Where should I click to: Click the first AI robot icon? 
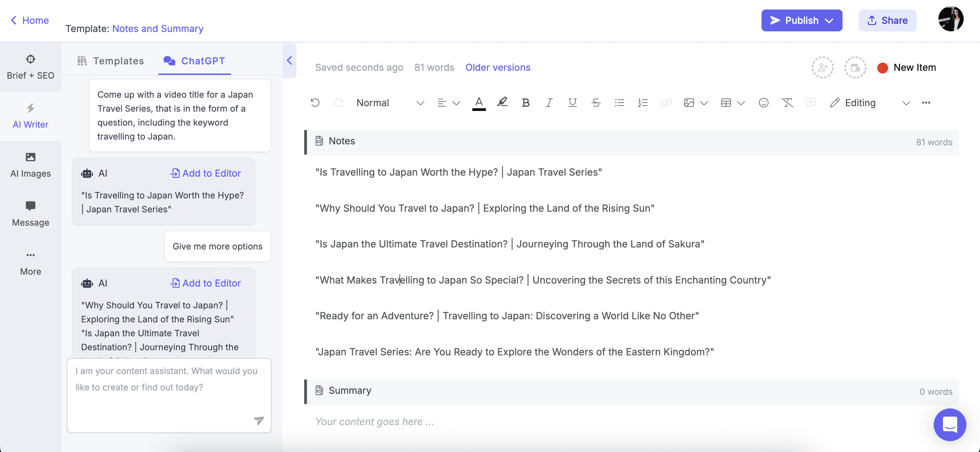pyautogui.click(x=87, y=174)
